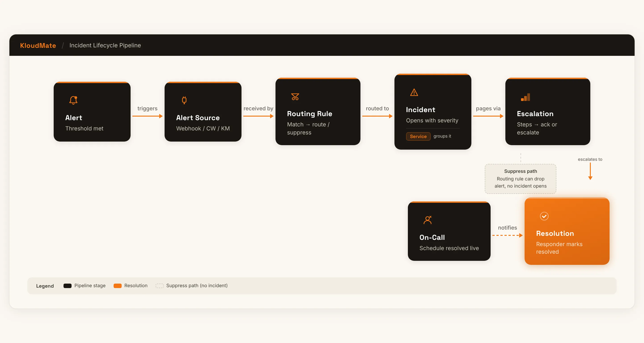Select the Incident card title
This screenshot has height=343, width=644.
tap(420, 110)
